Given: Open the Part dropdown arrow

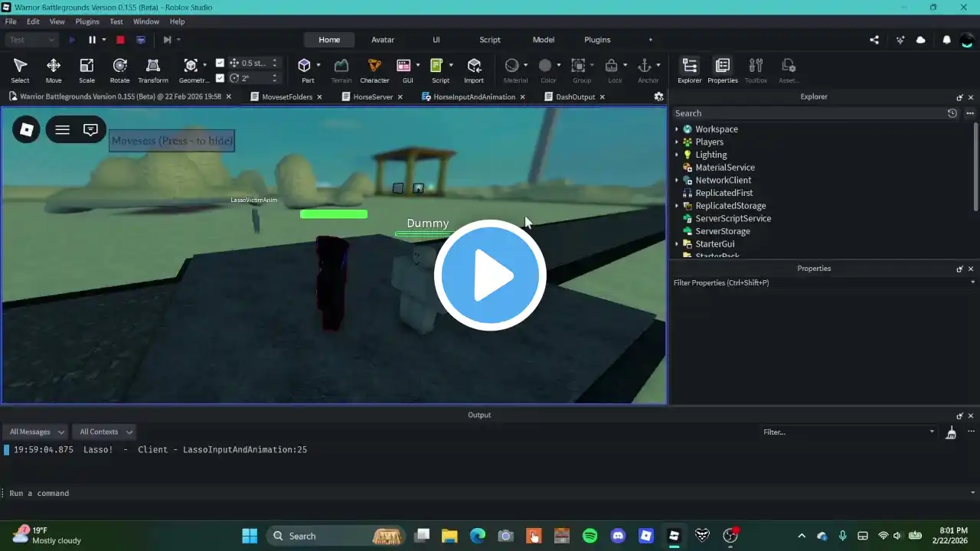Looking at the screenshot, I should coord(318,65).
